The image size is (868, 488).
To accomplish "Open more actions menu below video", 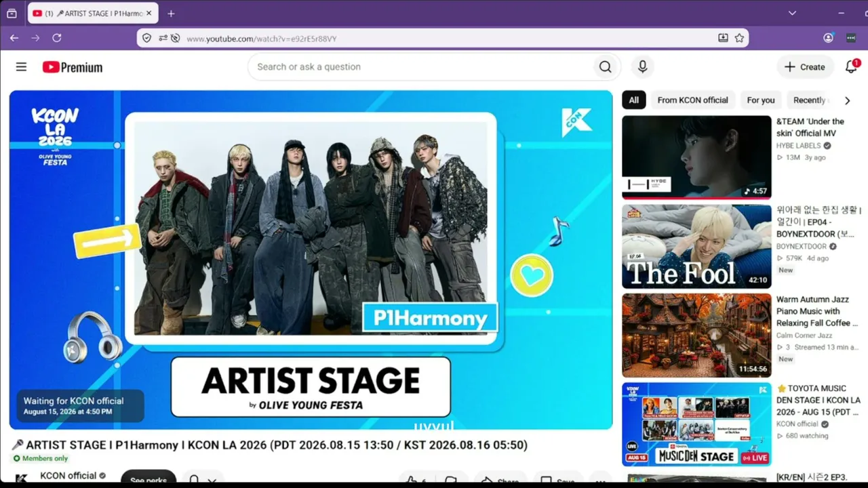I will (599, 479).
